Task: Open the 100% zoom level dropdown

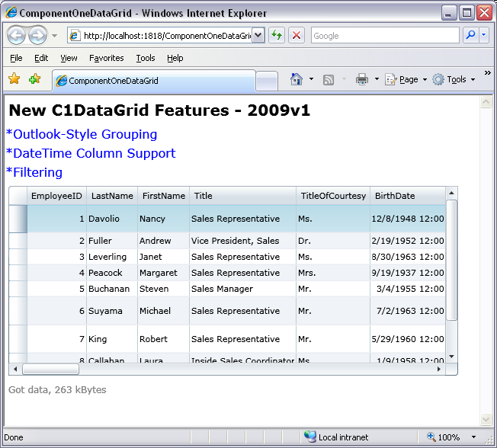Action: [473, 437]
